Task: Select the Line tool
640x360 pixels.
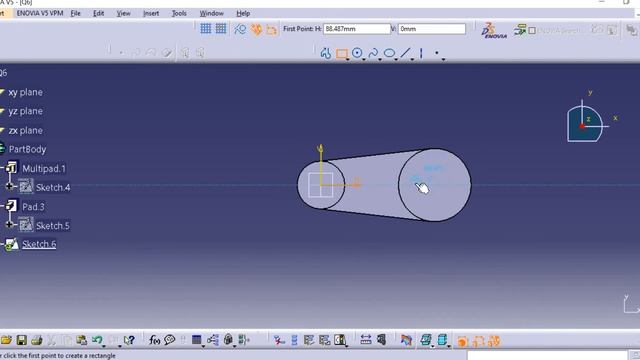Action: (x=405, y=53)
